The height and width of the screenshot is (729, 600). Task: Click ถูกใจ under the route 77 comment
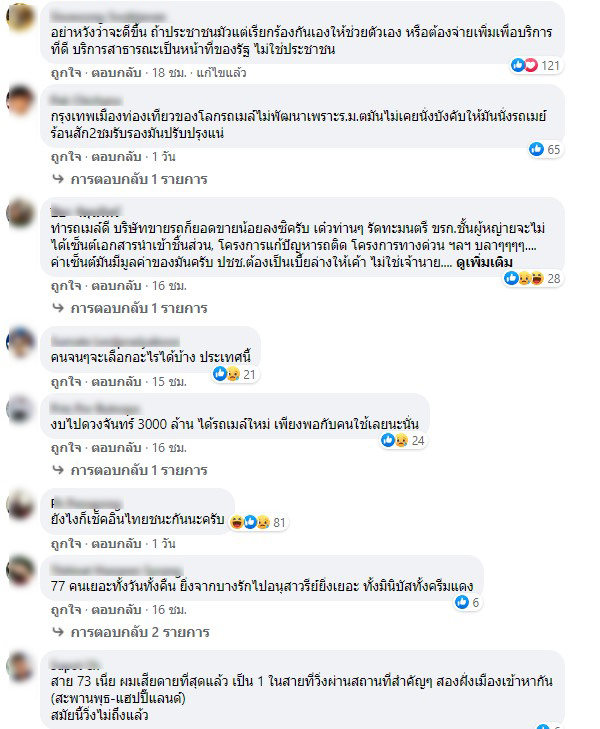click(x=66, y=610)
